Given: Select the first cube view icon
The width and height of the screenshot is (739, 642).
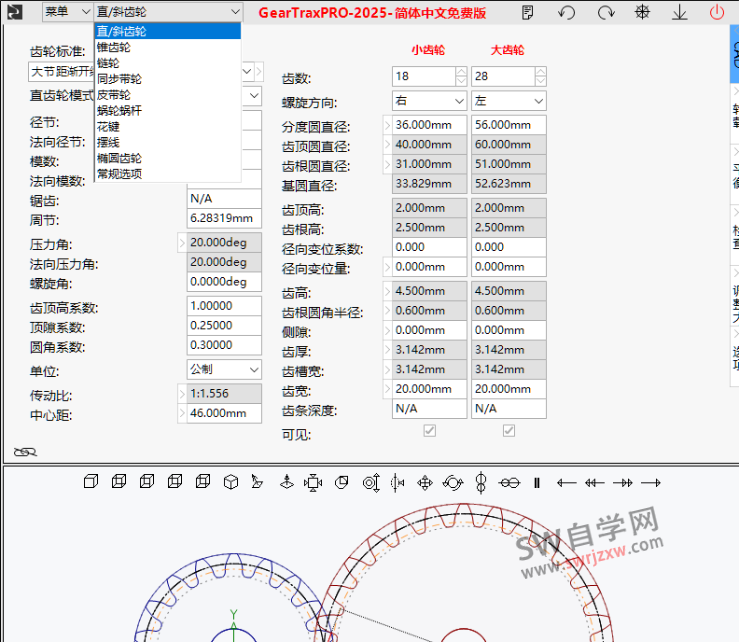Looking at the screenshot, I should point(90,482).
